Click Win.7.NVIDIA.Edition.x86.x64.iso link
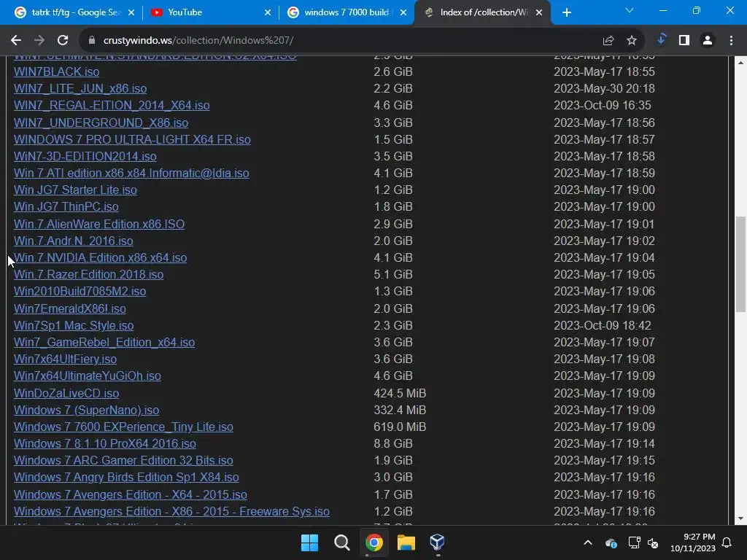Screen dimensions: 747x560 (x=100, y=257)
